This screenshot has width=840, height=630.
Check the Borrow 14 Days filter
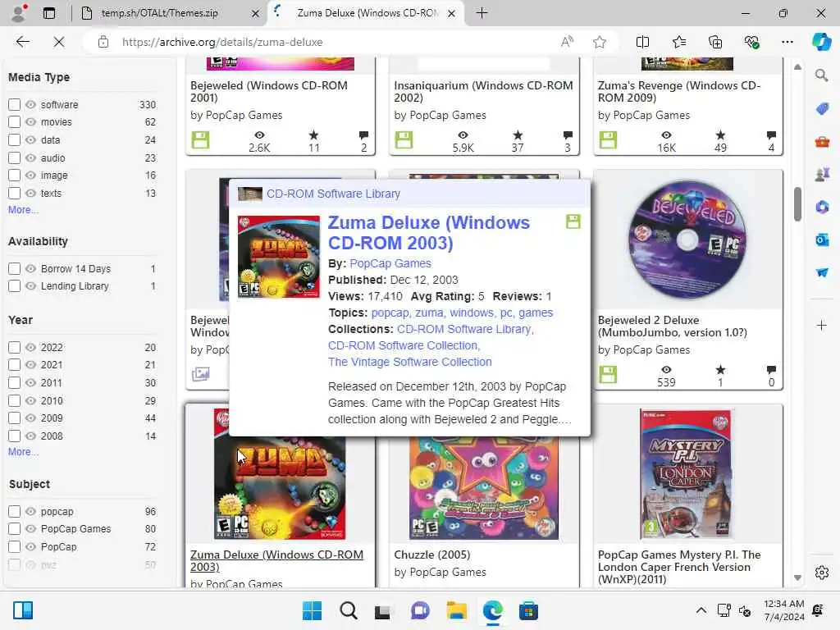[15, 268]
